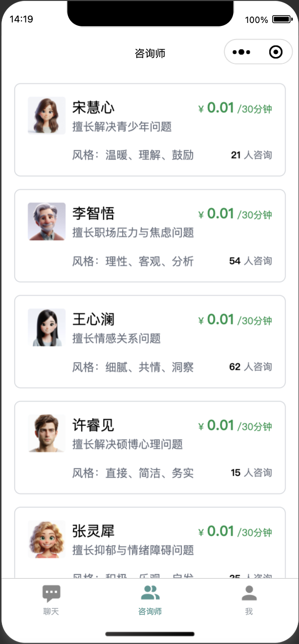Open 许睿见's avatar picture
Viewport: 299px width, 644px height.
(46, 433)
